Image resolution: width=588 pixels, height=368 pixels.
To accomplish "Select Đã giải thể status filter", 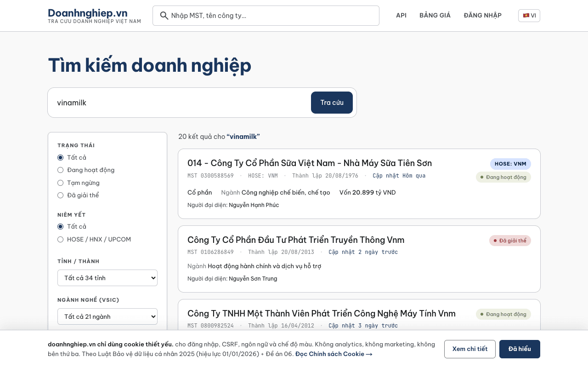I will [60, 195].
